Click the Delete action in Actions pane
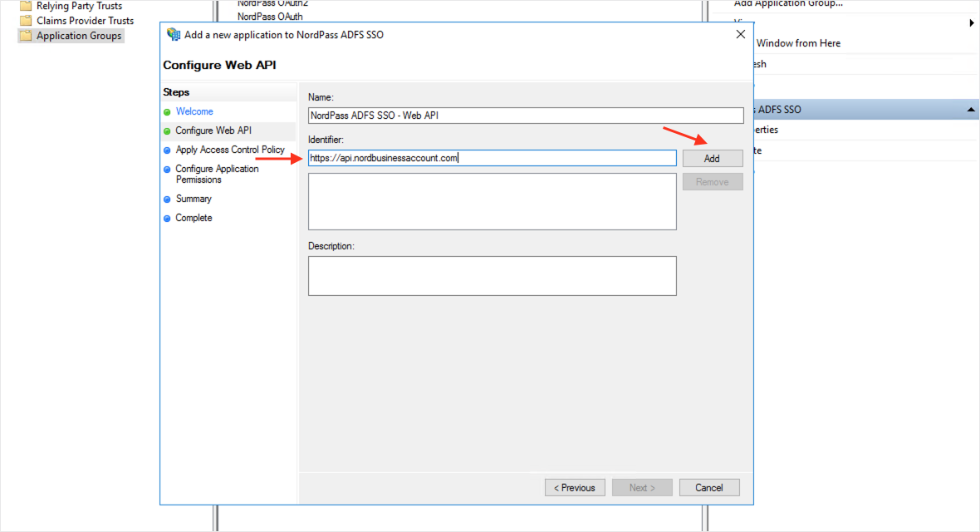Viewport: 980px width, 532px height. click(x=758, y=150)
